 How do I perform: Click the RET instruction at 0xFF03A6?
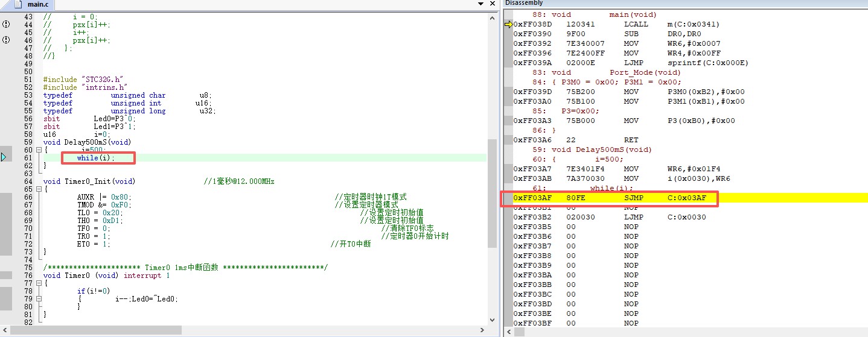[575, 140]
